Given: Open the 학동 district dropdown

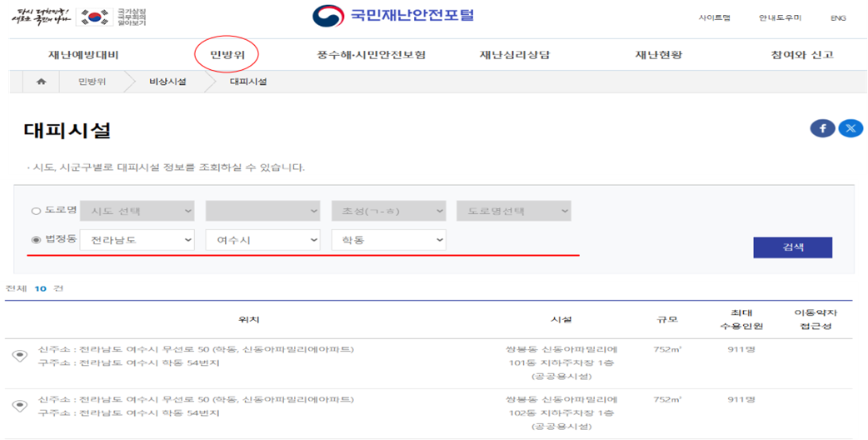Looking at the screenshot, I should [389, 240].
